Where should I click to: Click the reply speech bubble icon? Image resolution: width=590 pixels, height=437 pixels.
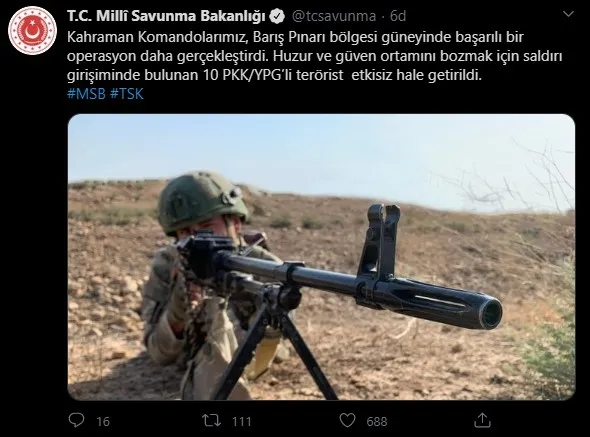point(77,420)
